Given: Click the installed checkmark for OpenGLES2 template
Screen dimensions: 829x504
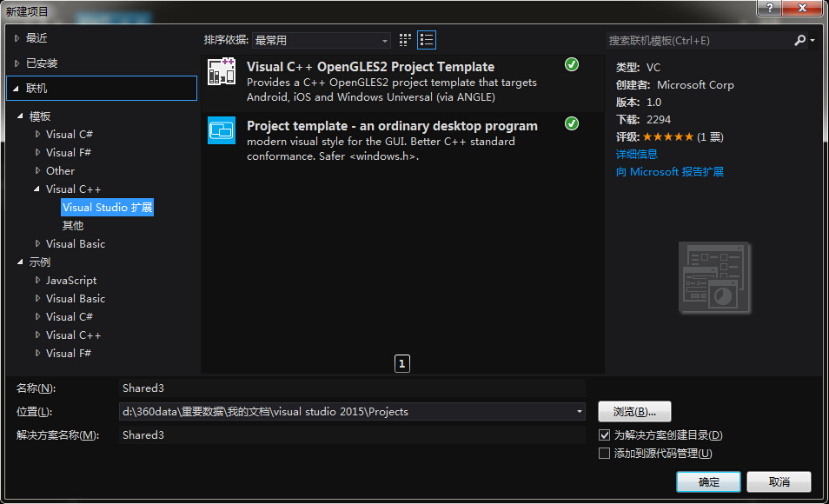Looking at the screenshot, I should (572, 64).
